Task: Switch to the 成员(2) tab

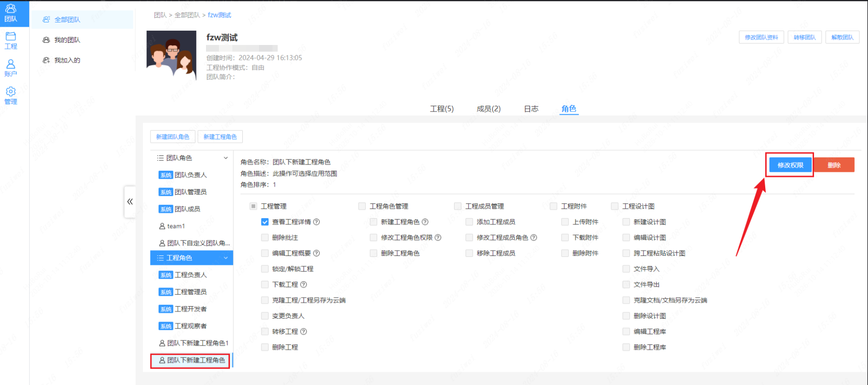Action: [488, 109]
